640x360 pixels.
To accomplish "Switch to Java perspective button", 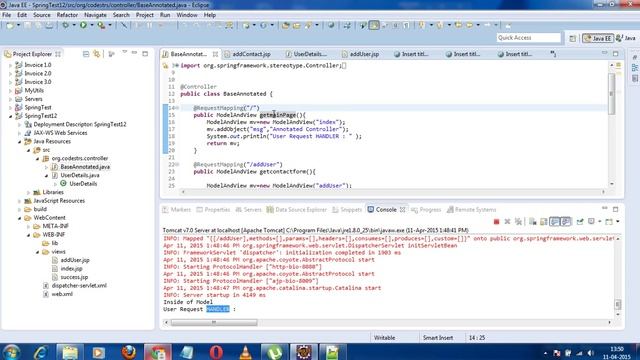I will pyautogui.click(x=626, y=38).
